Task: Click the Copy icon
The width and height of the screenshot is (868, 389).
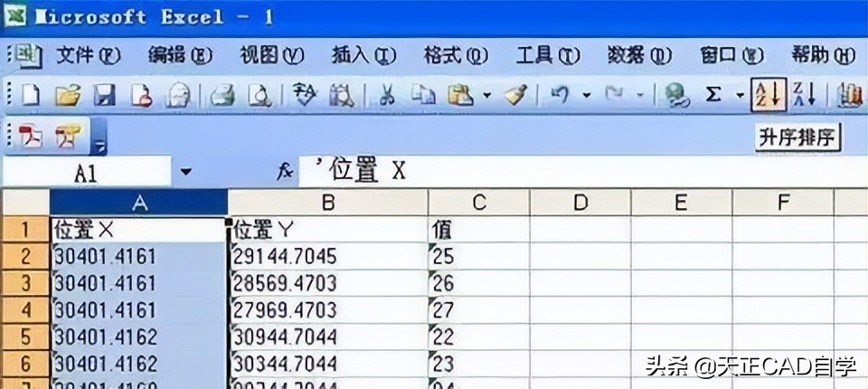Action: click(x=423, y=97)
